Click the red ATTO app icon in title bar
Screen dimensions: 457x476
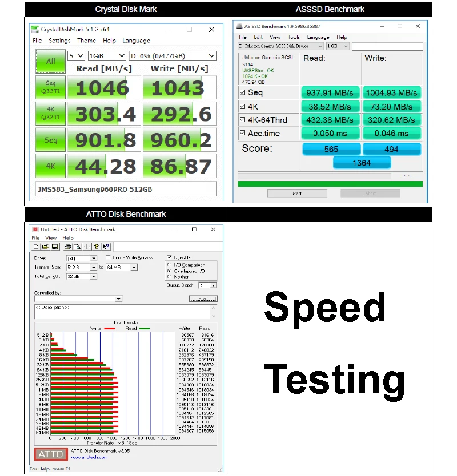(35, 229)
